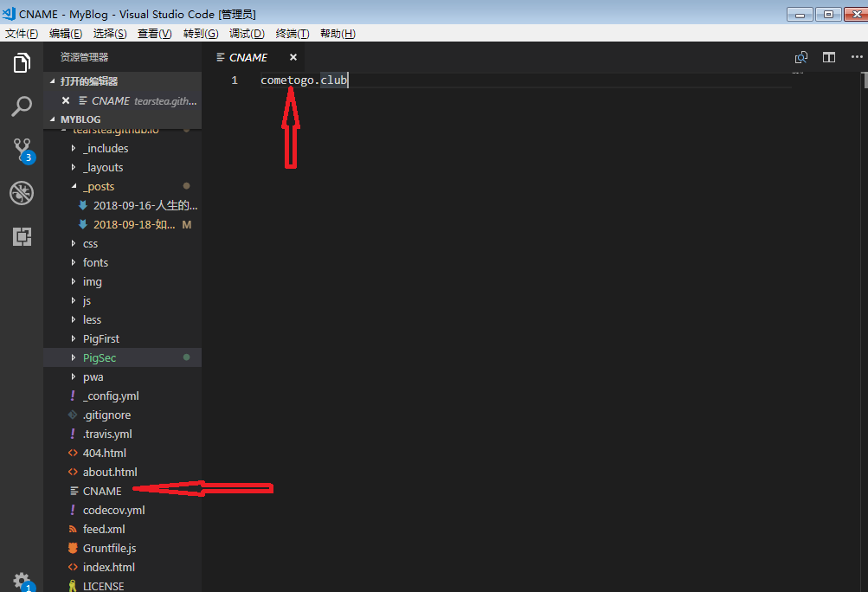868x592 pixels.
Task: Open index.html file
Action: click(x=109, y=567)
